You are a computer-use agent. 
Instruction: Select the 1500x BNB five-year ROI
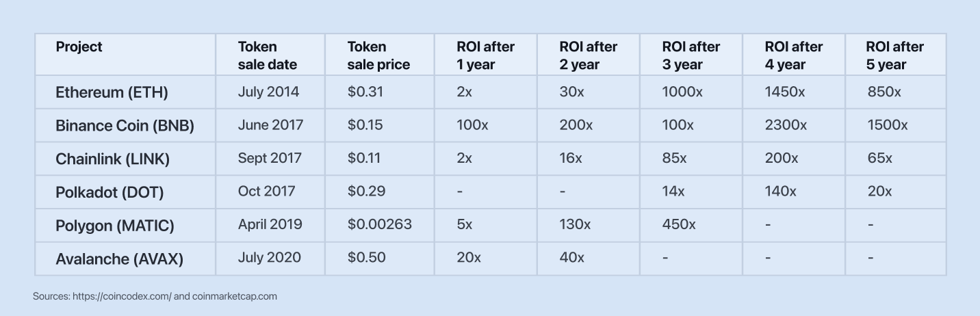pos(887,125)
